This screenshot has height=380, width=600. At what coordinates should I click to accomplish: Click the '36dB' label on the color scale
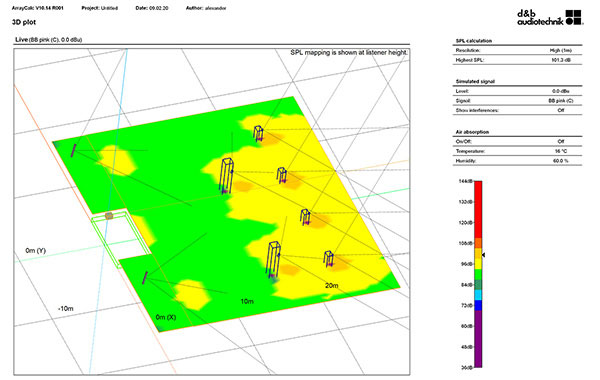(x=467, y=367)
